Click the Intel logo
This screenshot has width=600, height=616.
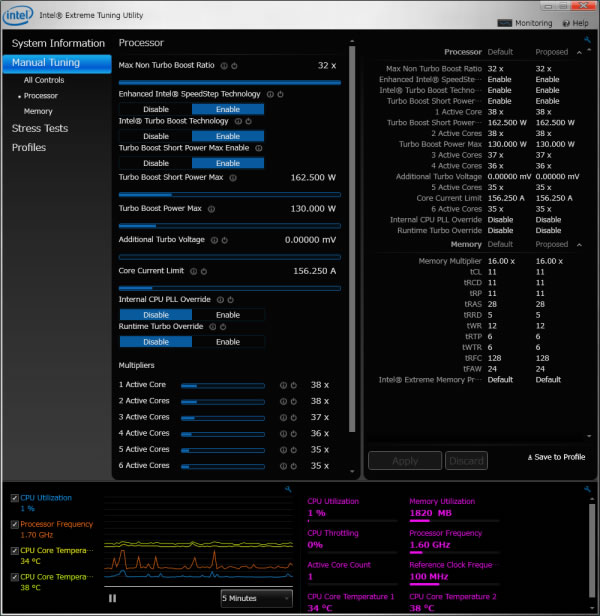18,15
